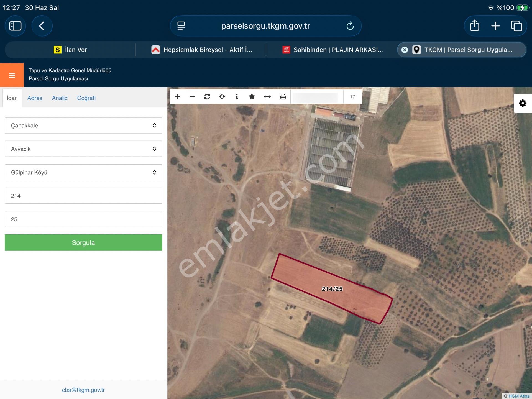Screen dimensions: 532x399
Task: Open a new tab with plus icon
Action: click(495, 26)
